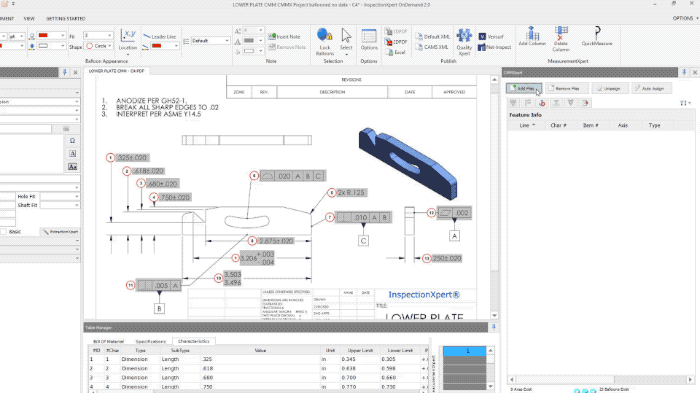Pin the CMMXpert panel
This screenshot has width=700, height=393.
(x=684, y=72)
